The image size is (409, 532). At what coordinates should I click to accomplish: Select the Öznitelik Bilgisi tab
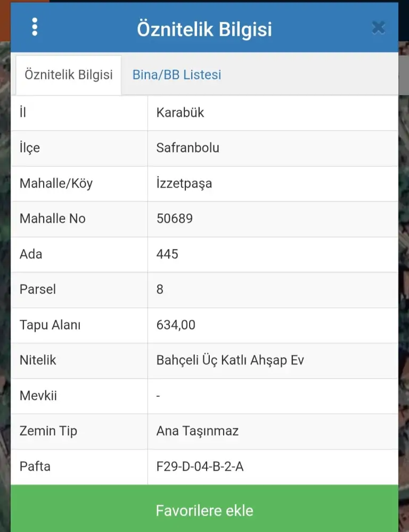[x=69, y=75]
